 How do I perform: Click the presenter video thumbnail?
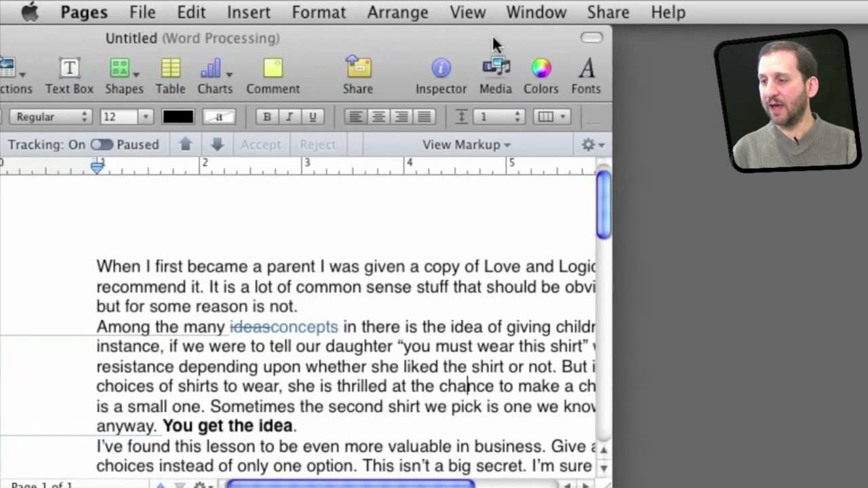[x=787, y=102]
